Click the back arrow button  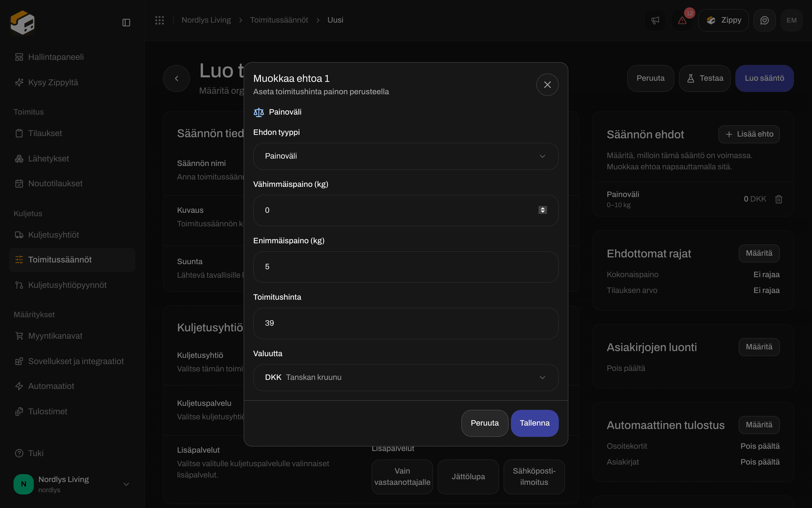[x=176, y=78]
